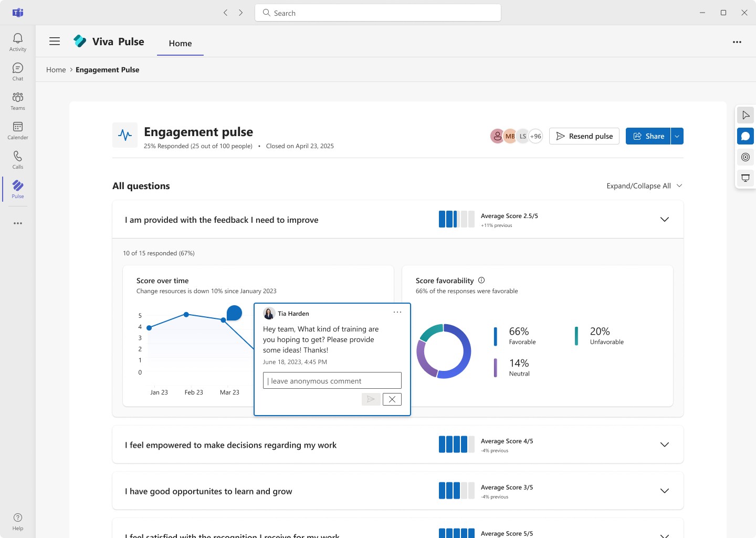The image size is (756, 538).
Task: Click the presentation screen tool icon
Action: 745,178
